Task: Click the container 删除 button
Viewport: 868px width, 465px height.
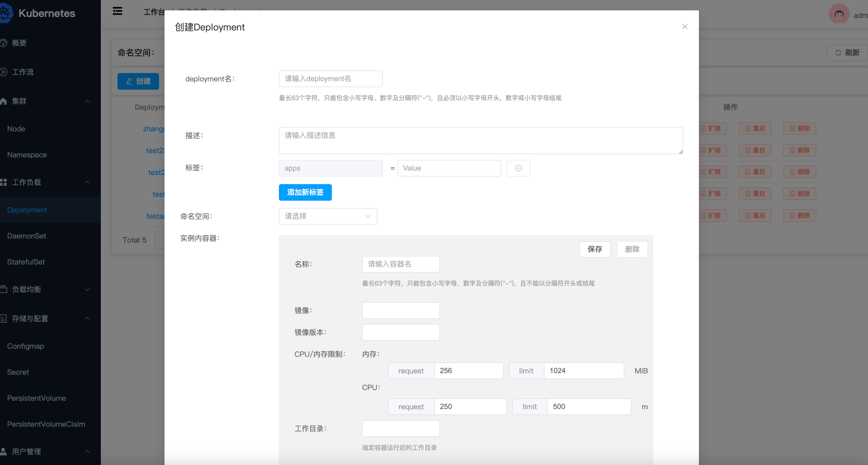Action: click(632, 249)
